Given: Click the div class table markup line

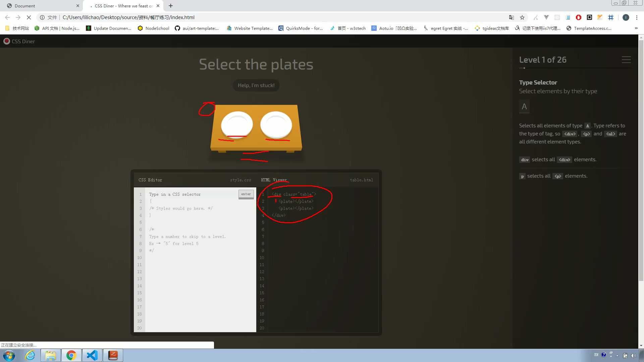Looking at the screenshot, I should (x=294, y=194).
